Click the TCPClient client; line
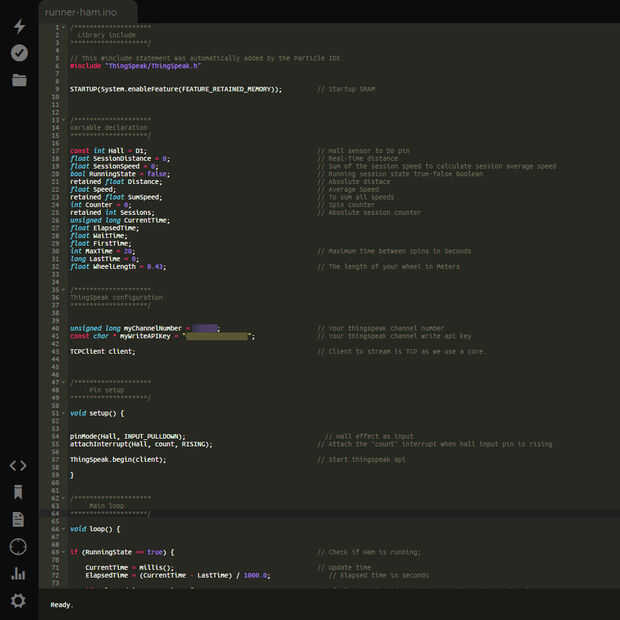The height and width of the screenshot is (620, 620). pos(102,352)
